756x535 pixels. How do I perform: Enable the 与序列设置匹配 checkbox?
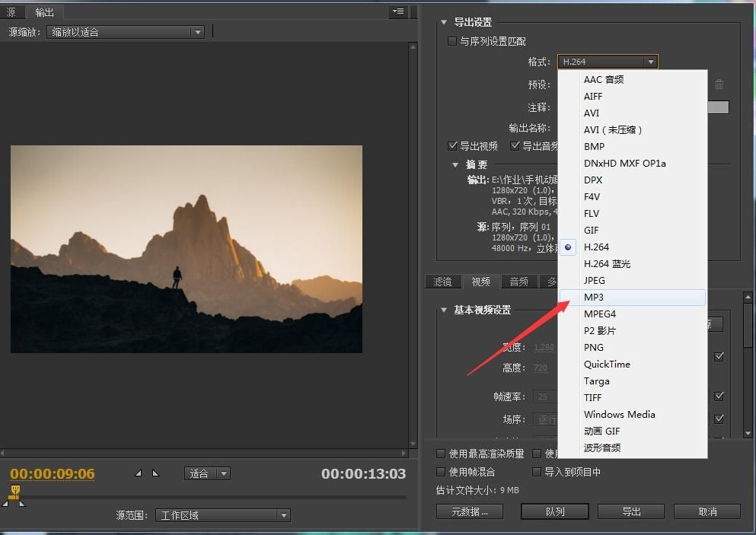[451, 40]
